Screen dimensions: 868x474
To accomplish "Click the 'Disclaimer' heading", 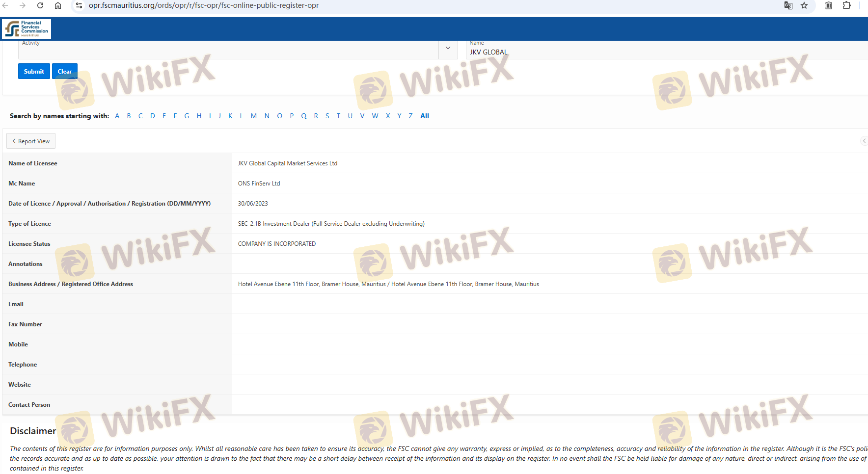I will 33,431.
